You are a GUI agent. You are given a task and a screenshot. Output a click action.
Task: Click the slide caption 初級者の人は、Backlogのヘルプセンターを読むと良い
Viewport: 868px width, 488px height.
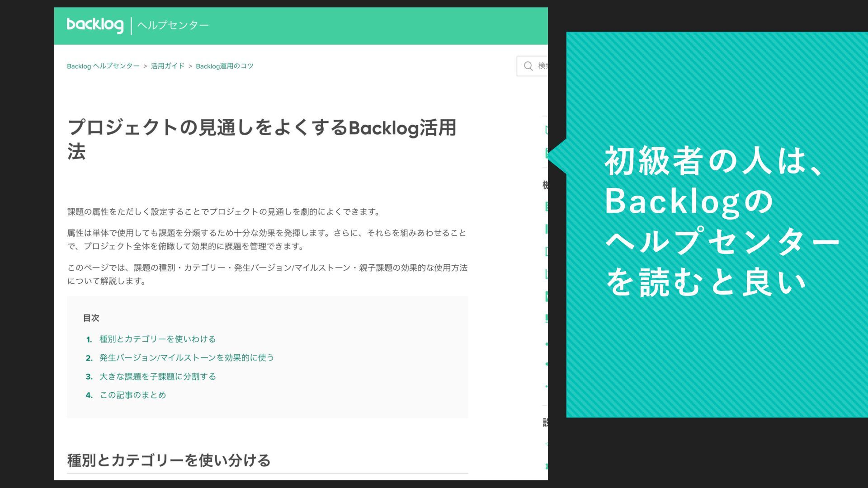[x=722, y=221]
